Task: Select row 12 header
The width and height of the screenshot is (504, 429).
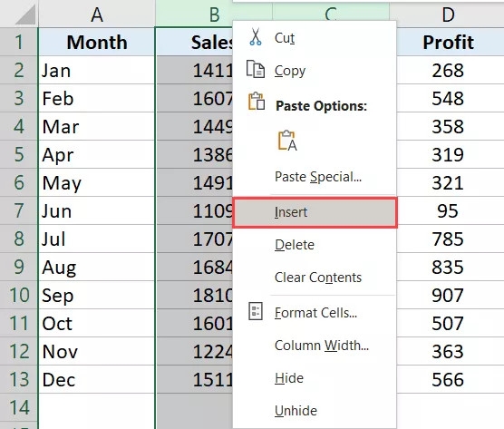Action: (x=19, y=351)
